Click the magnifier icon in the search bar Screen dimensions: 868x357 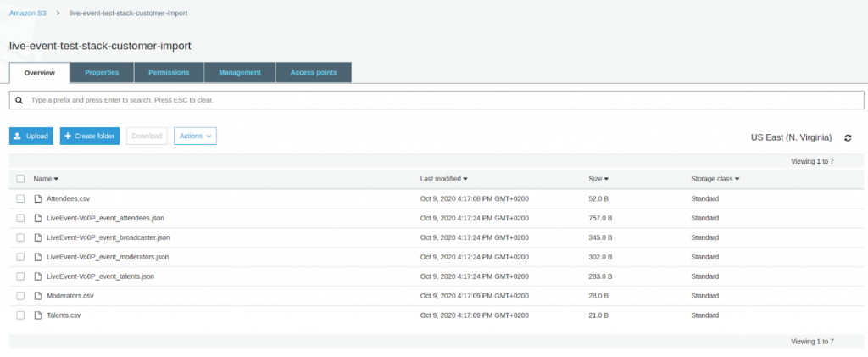[x=19, y=100]
